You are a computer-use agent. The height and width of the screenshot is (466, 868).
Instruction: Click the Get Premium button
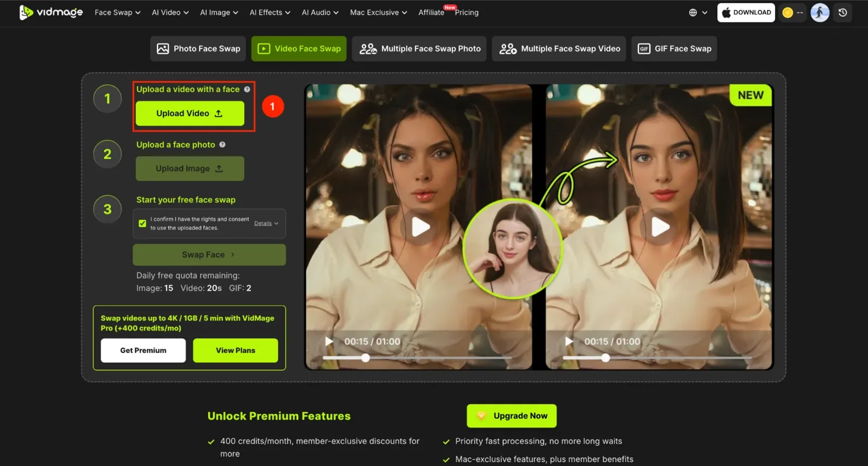click(x=143, y=350)
